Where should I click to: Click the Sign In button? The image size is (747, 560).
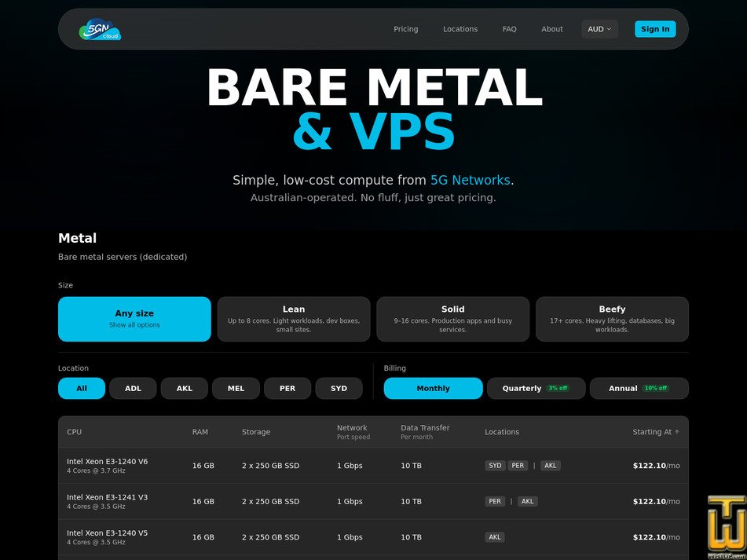655,29
